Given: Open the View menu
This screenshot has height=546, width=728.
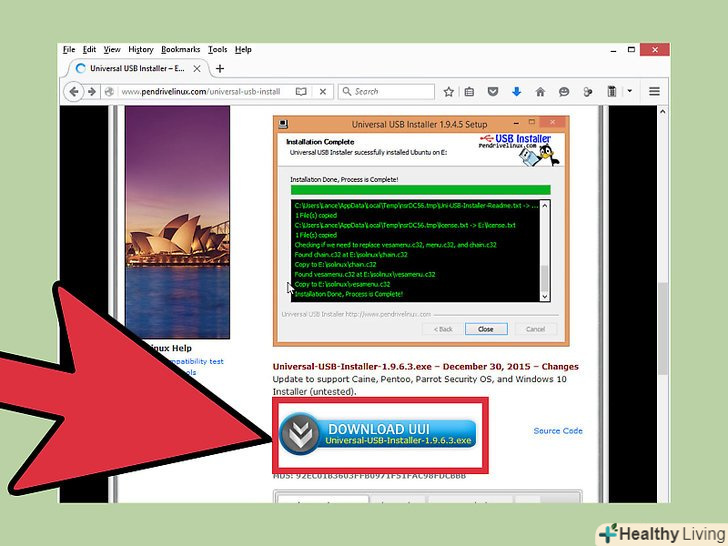Looking at the screenshot, I should pyautogui.click(x=112, y=50).
